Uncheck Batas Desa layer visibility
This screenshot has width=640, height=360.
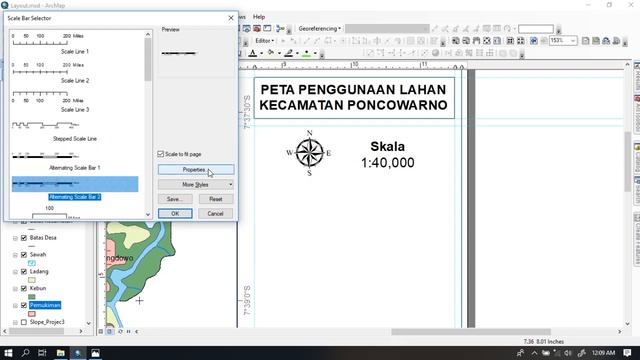click(x=24, y=238)
